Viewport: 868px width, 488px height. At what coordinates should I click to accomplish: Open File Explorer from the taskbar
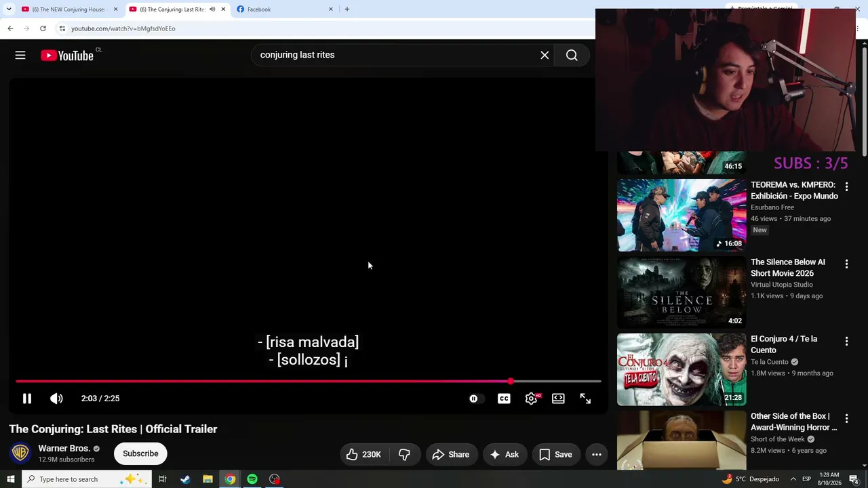pyautogui.click(x=208, y=479)
